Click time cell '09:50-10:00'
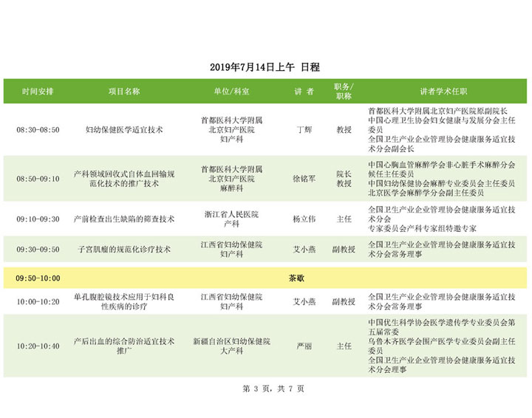 (38, 278)
